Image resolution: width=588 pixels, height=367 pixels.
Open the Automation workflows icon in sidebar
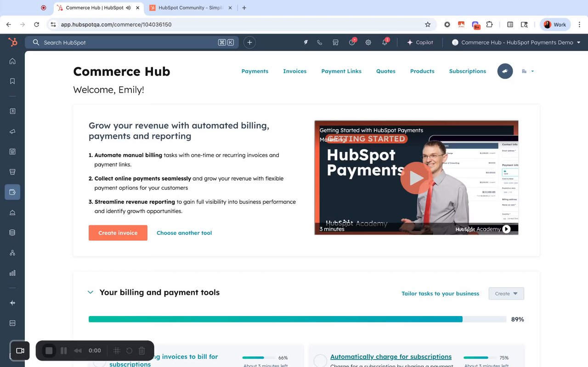click(12, 253)
